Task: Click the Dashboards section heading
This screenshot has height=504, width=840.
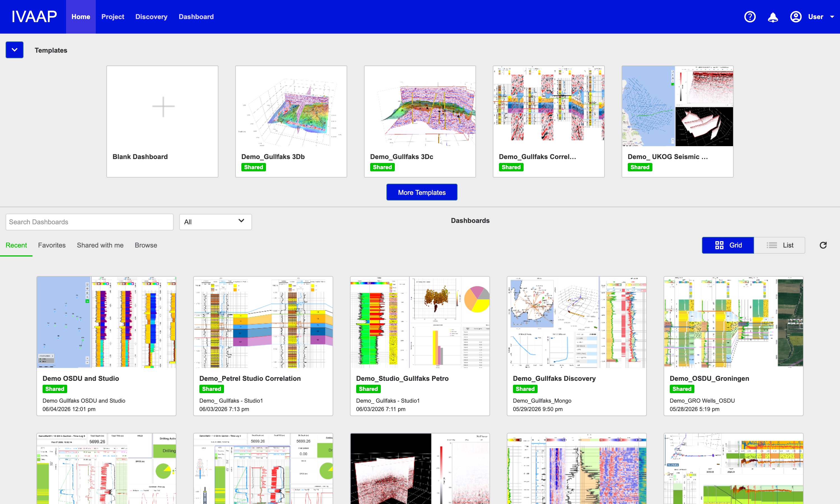Action: pos(470,220)
